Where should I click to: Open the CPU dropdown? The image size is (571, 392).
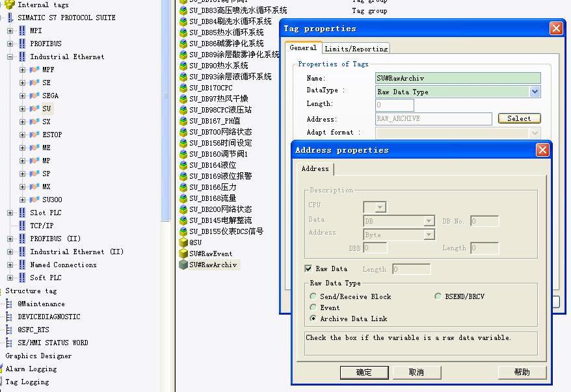pyautogui.click(x=380, y=207)
